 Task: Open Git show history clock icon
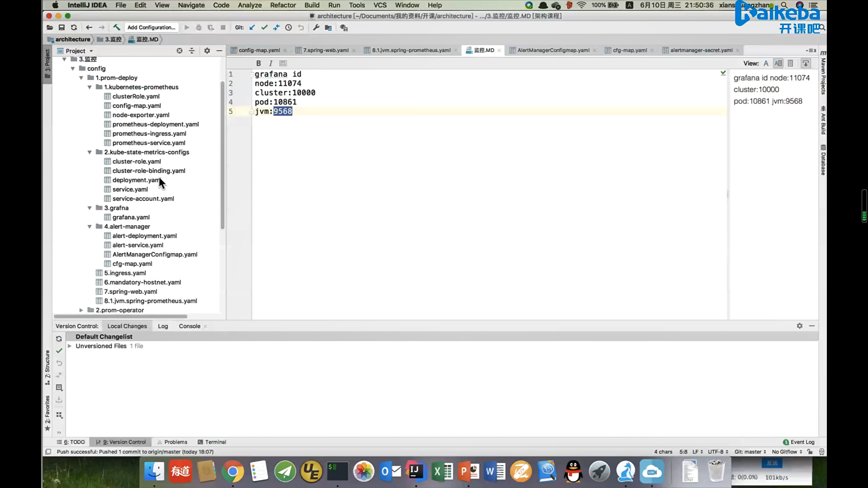pyautogui.click(x=288, y=28)
